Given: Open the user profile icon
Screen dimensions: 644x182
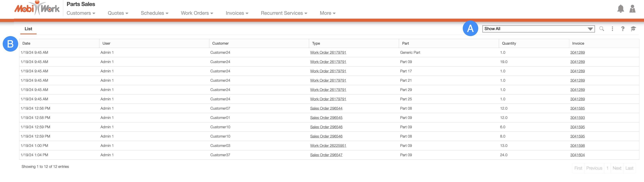Looking at the screenshot, I should [632, 9].
